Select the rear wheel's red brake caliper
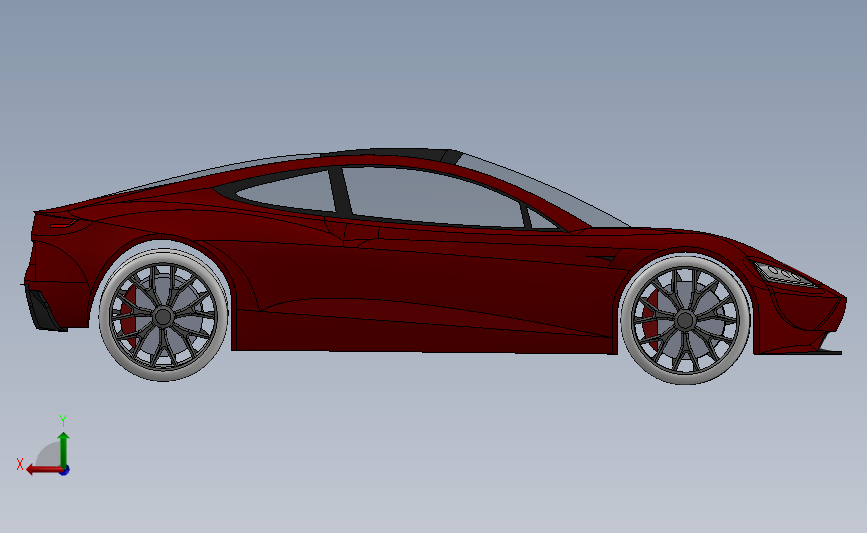867x533 pixels. (x=129, y=316)
